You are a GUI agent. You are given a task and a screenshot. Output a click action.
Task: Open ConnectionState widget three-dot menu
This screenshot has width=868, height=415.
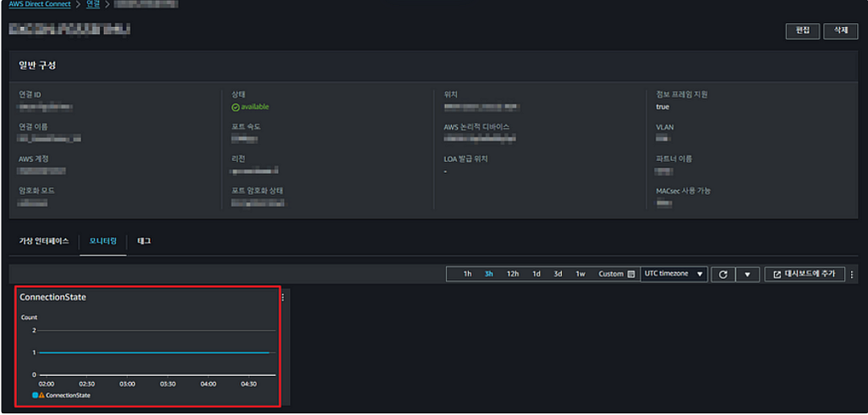pyautogui.click(x=283, y=298)
